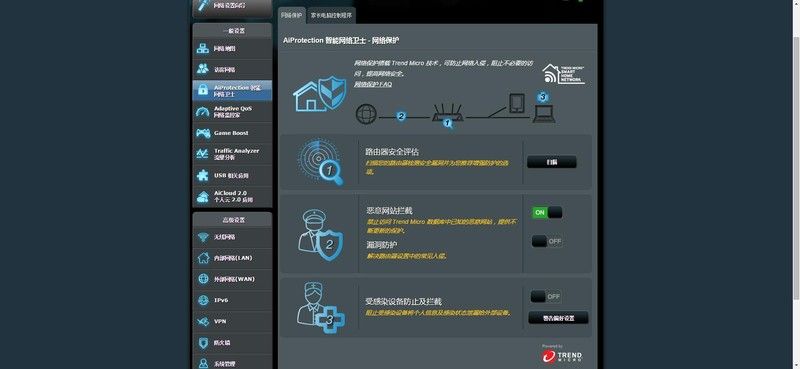
Task: Enable the vulnerability protection OFF switch
Action: tap(547, 241)
